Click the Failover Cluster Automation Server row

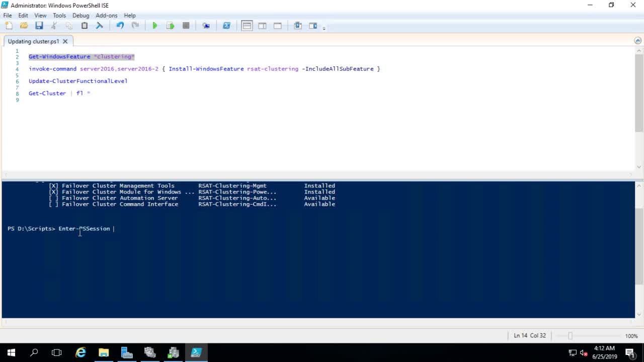click(x=192, y=198)
